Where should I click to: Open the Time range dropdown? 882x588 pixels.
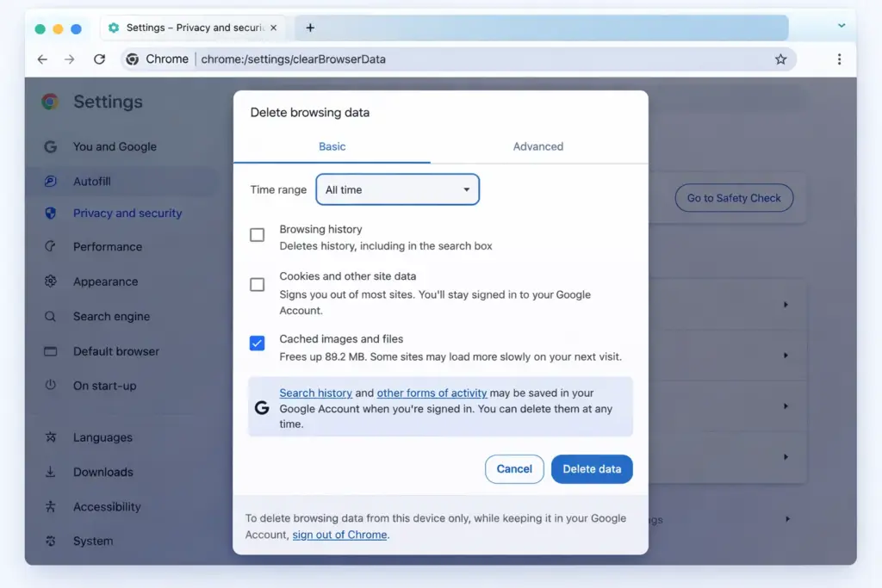click(397, 189)
